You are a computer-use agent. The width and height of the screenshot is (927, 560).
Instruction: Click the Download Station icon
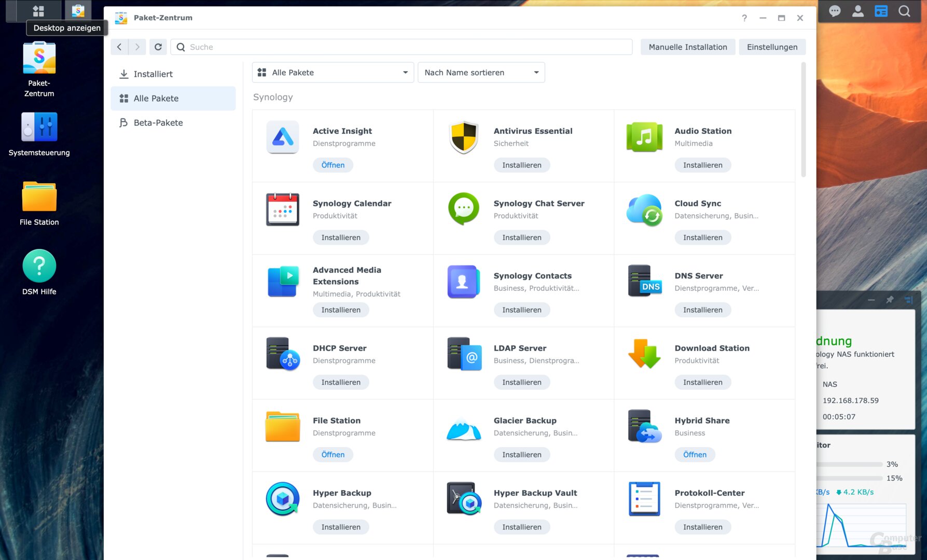(x=644, y=354)
